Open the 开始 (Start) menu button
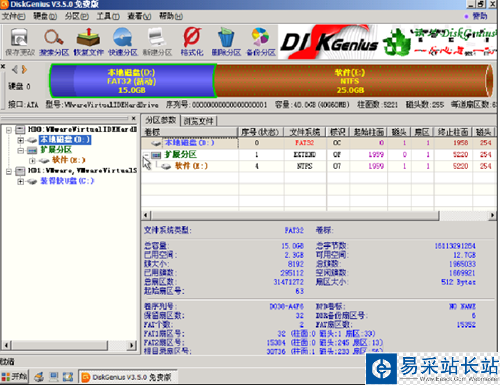This screenshot has height=385, width=500. (14, 377)
